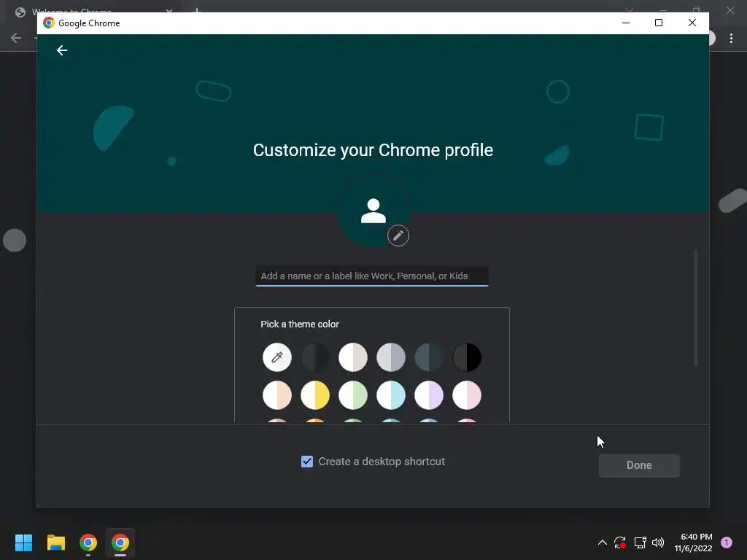Click the Done button
The width and height of the screenshot is (747, 560).
tap(639, 465)
